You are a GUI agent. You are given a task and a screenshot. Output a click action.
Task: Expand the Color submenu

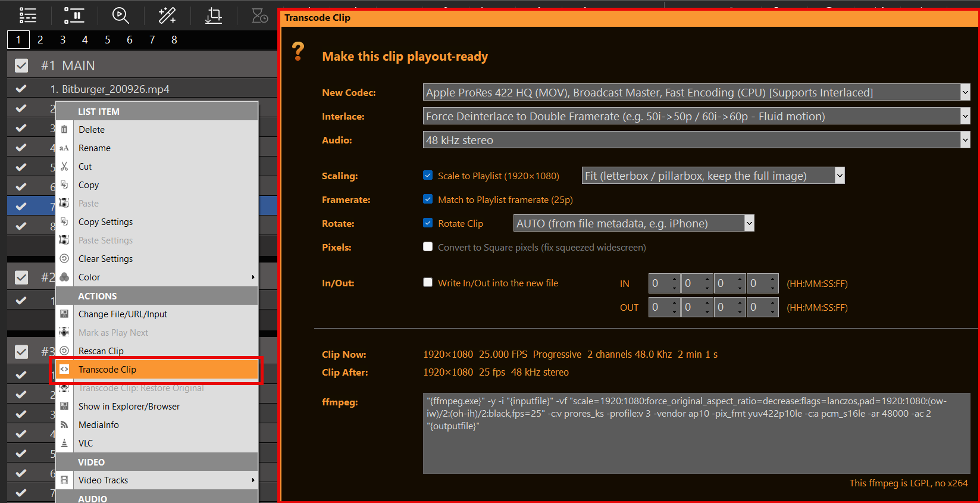tap(253, 277)
